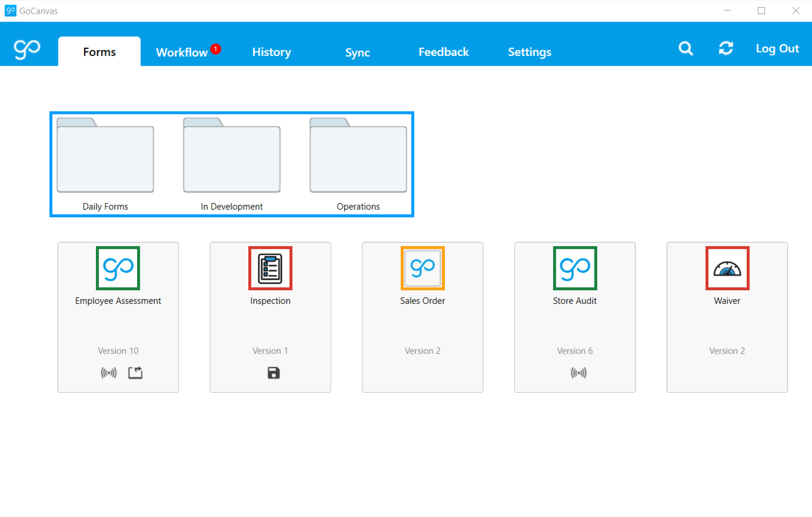
Task: Click the Waiver gauge icon
Action: [x=727, y=268]
